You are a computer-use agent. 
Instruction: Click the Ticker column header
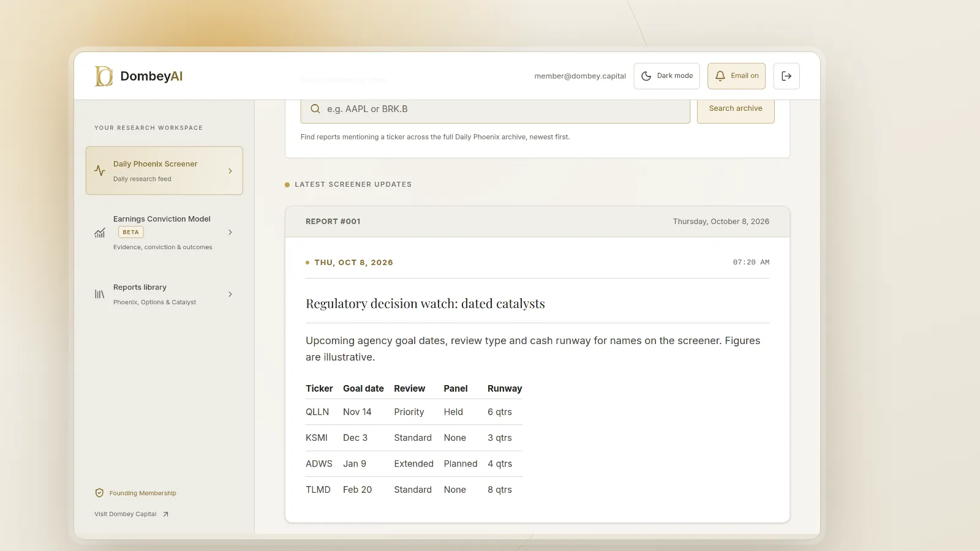pos(319,389)
